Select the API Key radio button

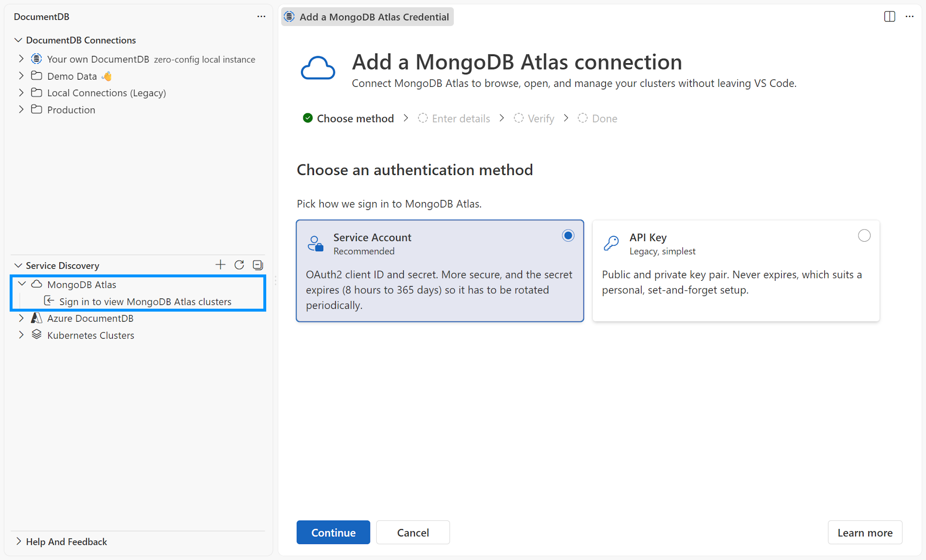[864, 235]
